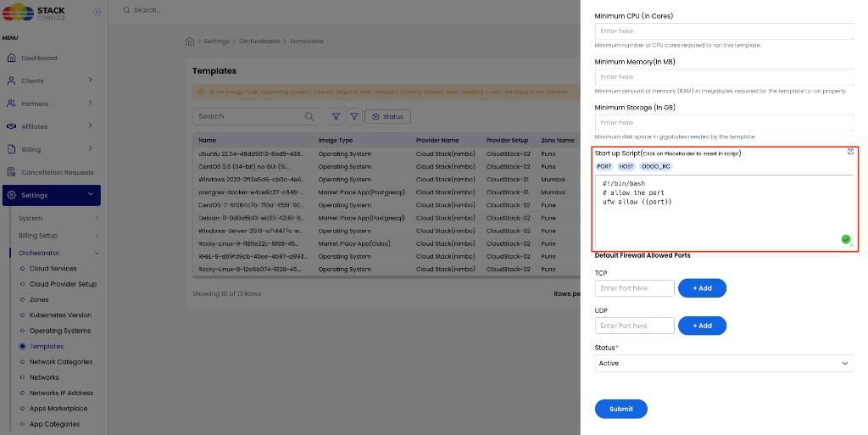
Task: Insert the ODOO_RC placeholder chip
Action: pos(655,166)
